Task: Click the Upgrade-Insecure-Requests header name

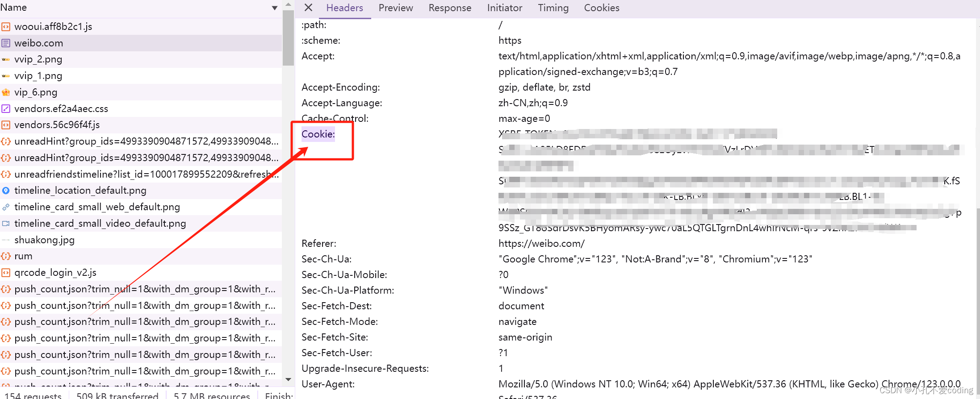Action: [x=365, y=369]
